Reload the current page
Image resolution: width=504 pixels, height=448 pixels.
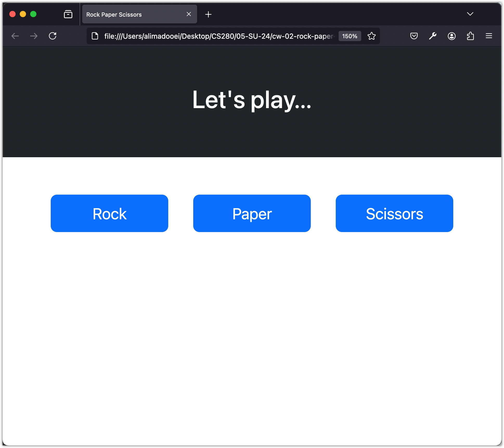(53, 36)
